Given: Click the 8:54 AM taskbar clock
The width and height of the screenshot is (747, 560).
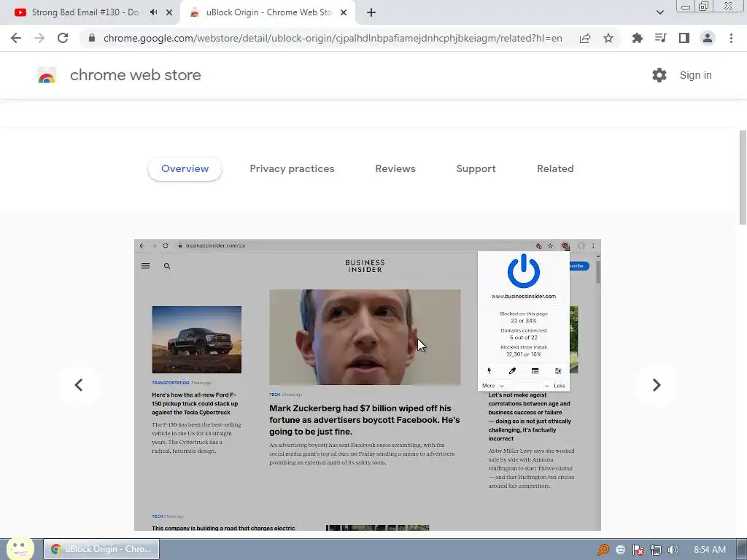Looking at the screenshot, I should click(x=709, y=550).
